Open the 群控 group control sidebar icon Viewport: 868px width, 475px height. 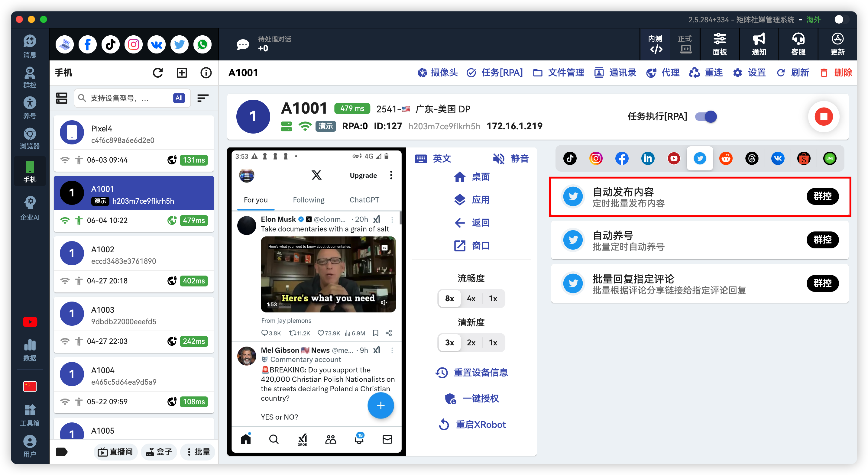(30, 77)
